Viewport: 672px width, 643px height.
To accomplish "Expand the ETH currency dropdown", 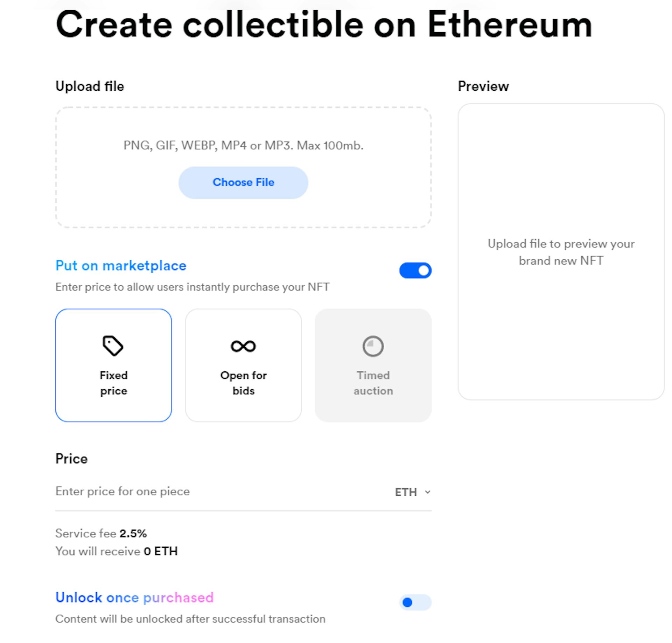I will pyautogui.click(x=413, y=491).
